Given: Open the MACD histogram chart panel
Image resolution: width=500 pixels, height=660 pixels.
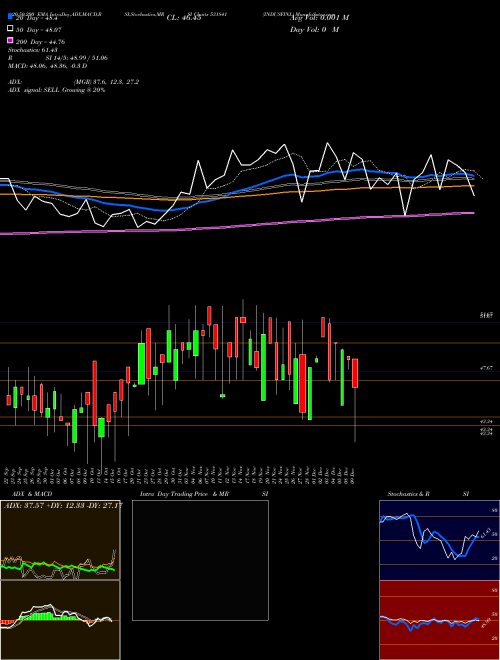Looking at the screenshot, I should click(60, 620).
